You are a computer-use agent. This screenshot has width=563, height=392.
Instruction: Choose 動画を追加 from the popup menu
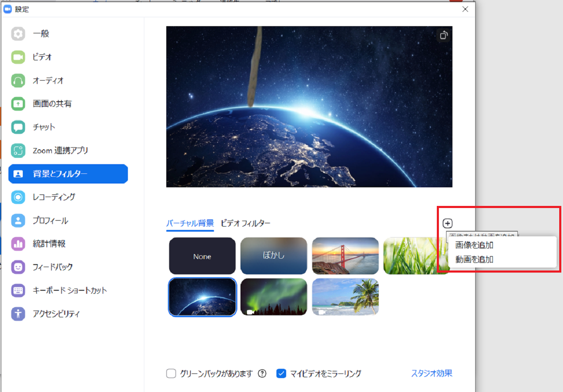click(x=474, y=260)
